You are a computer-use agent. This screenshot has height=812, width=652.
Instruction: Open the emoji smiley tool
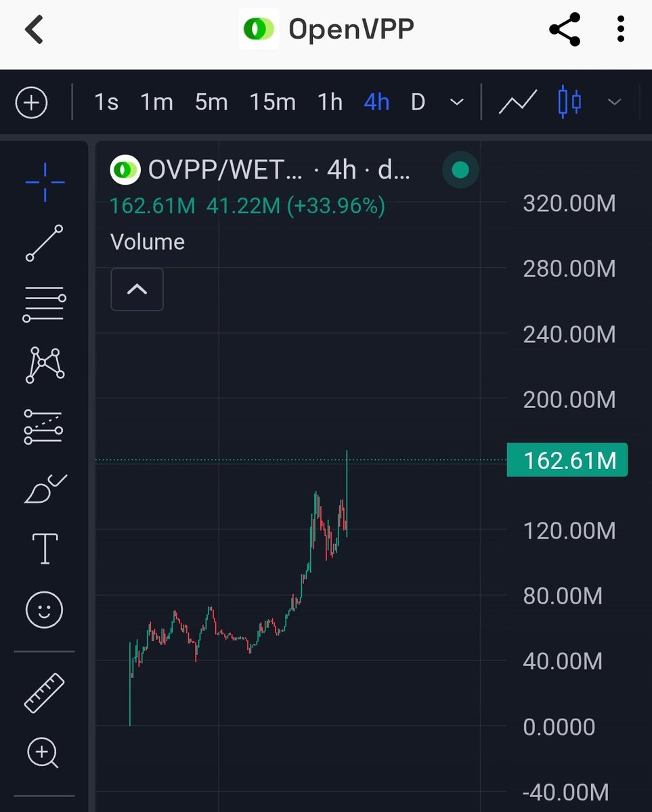tap(45, 610)
